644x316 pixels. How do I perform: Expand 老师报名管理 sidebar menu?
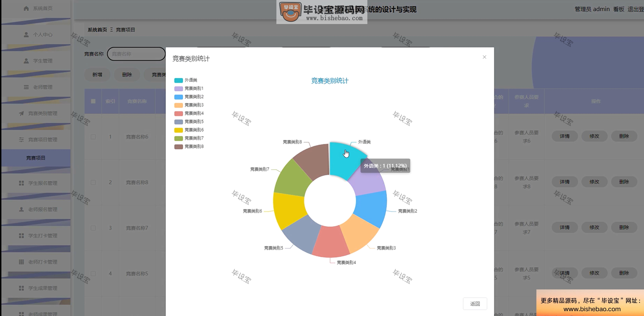tap(36, 210)
